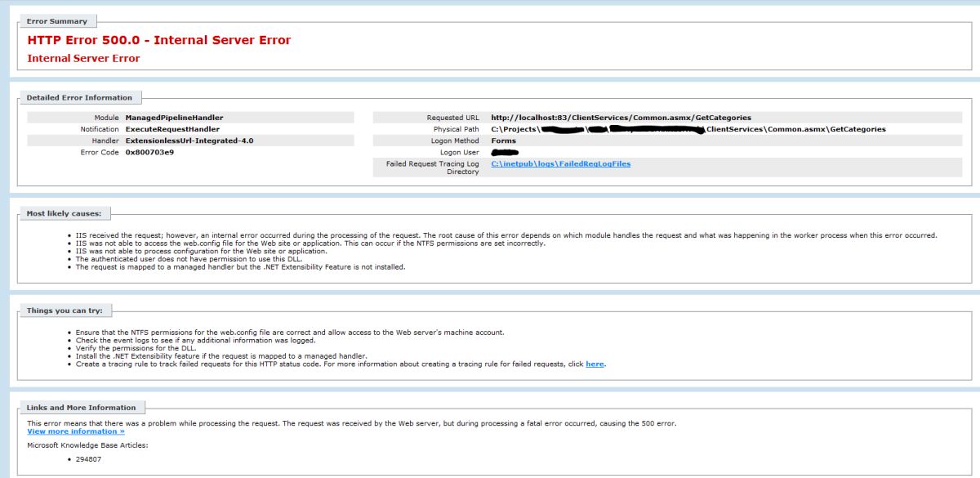Click 'Most likely causes:' section label
Viewport: 980px width, 478px height.
(64, 213)
